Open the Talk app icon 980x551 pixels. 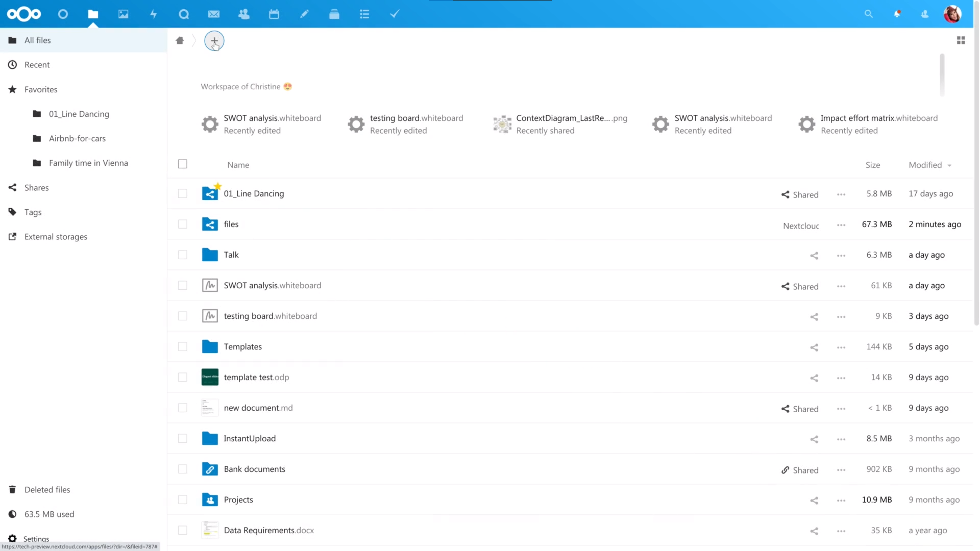point(184,14)
